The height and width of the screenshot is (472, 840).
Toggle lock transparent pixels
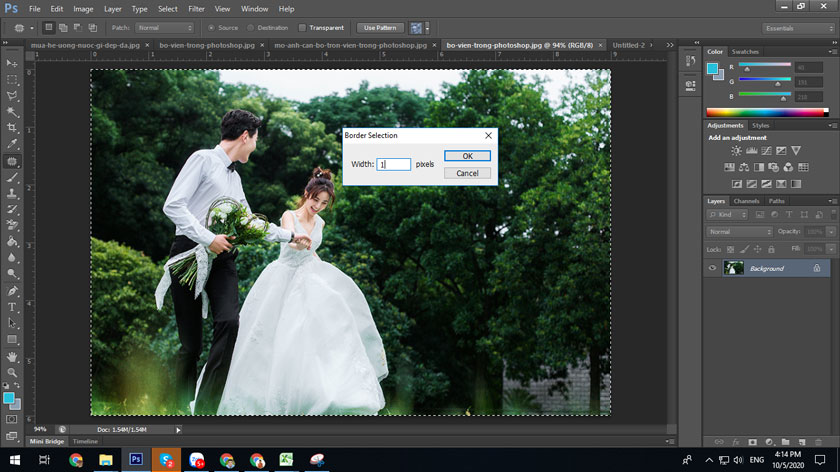730,250
